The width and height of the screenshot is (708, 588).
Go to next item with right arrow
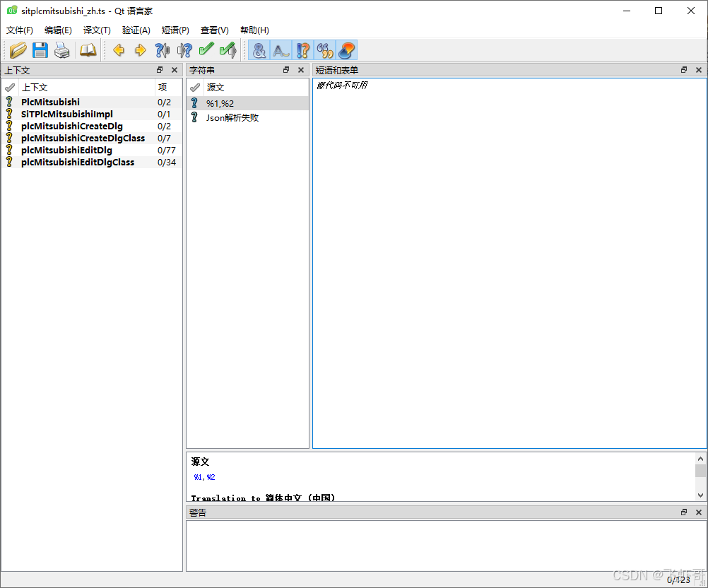pos(141,50)
